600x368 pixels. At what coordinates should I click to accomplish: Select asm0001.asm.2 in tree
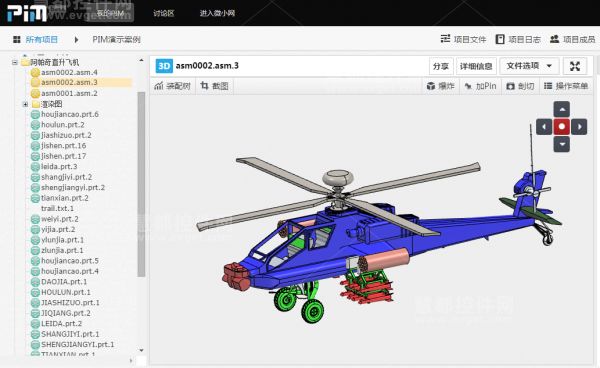(x=69, y=93)
